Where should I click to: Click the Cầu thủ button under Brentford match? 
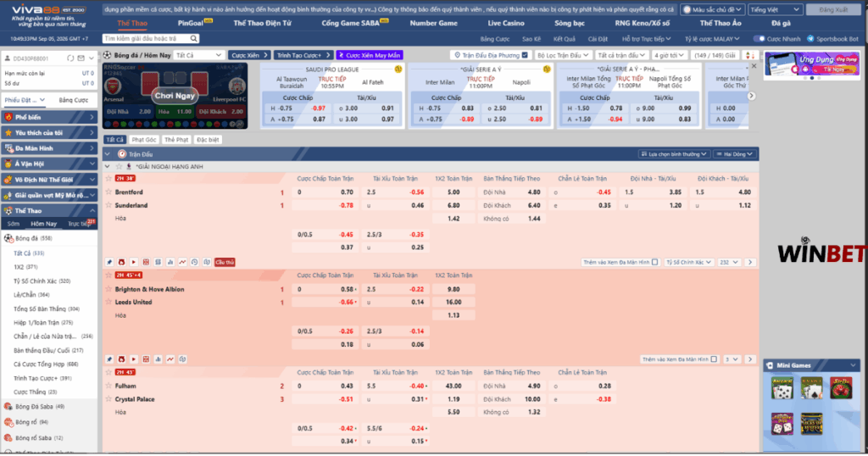click(224, 262)
